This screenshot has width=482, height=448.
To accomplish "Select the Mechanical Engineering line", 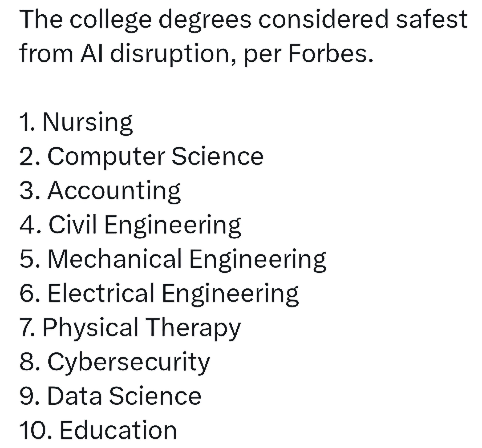I will pos(173,259).
